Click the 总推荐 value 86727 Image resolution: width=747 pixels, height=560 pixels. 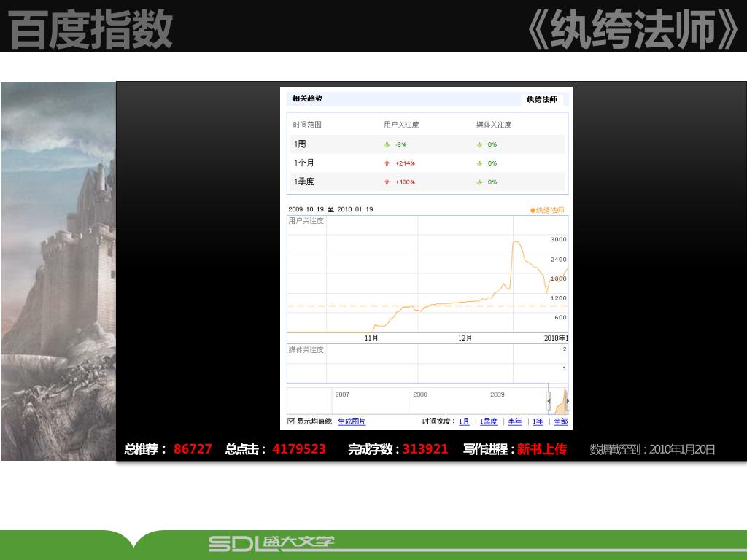193,449
